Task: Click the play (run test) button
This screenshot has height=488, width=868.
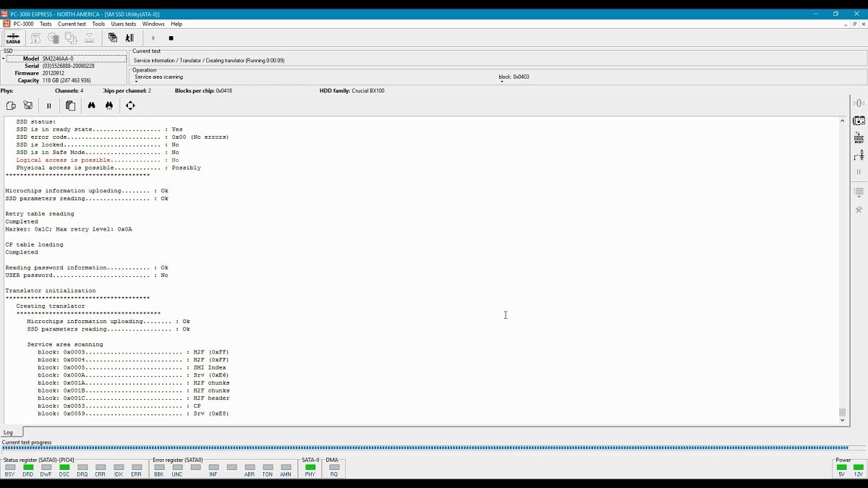Action: tap(153, 38)
